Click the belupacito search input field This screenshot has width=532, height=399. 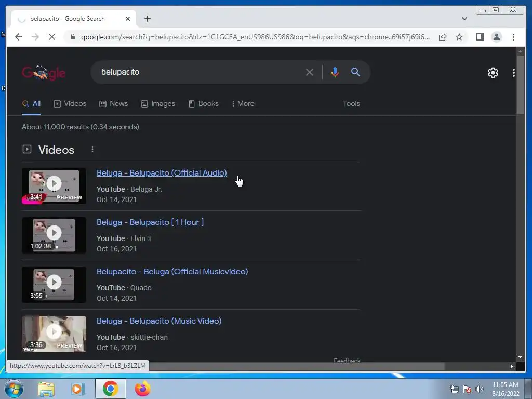200,72
